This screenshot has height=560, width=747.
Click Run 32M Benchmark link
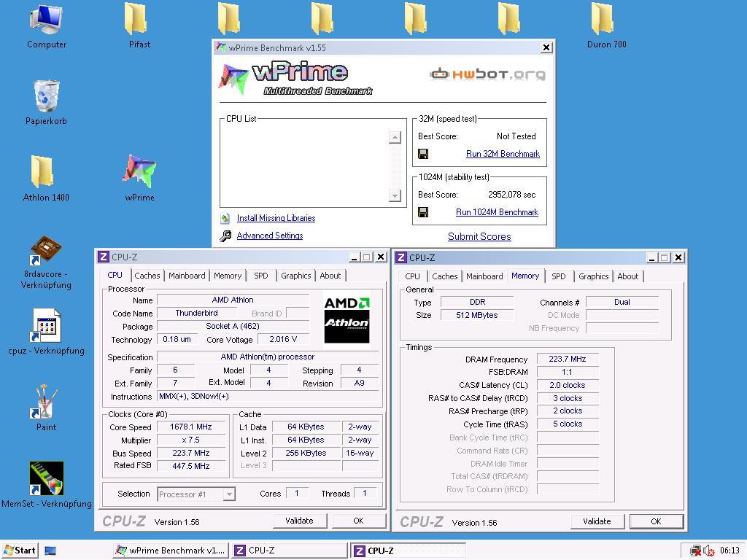pos(503,154)
